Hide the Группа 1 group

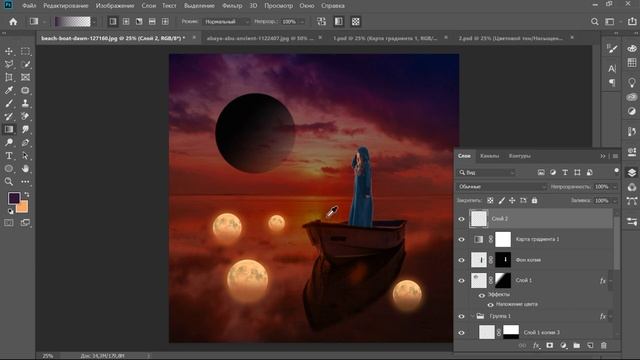pyautogui.click(x=461, y=316)
